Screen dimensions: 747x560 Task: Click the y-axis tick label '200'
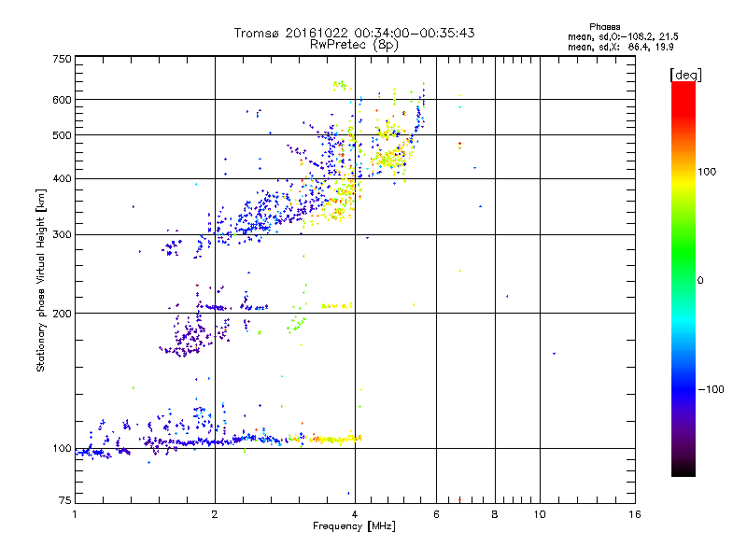click(62, 314)
